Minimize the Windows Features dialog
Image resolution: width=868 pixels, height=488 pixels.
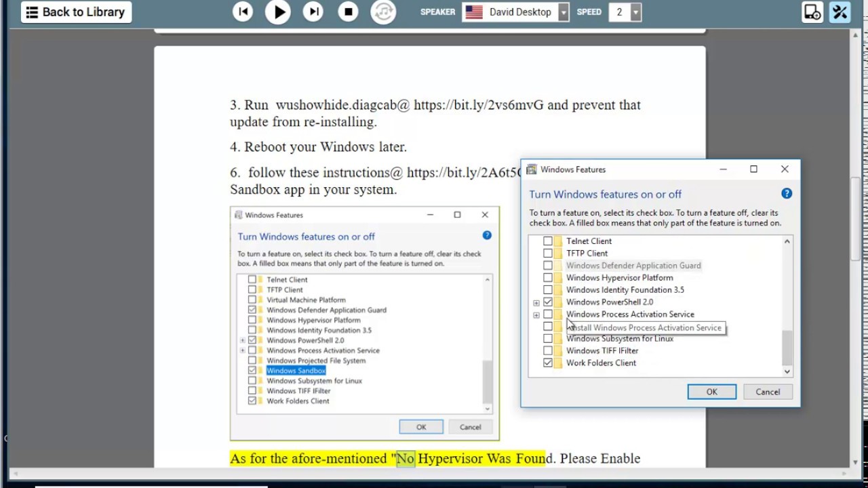pyautogui.click(x=723, y=169)
